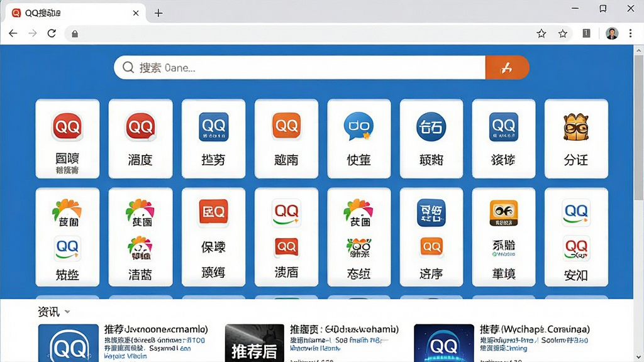Click the scrollbar down arrow
This screenshot has height=362, width=644.
pyautogui.click(x=638, y=357)
